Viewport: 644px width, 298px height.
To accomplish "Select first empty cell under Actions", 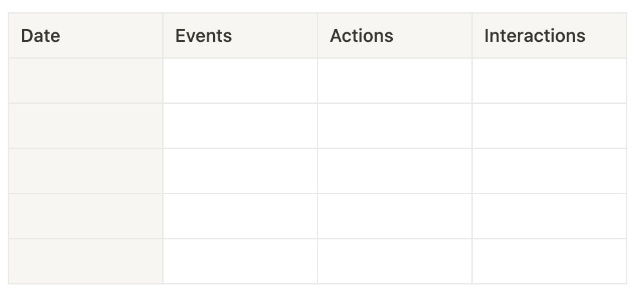I will (x=394, y=81).
